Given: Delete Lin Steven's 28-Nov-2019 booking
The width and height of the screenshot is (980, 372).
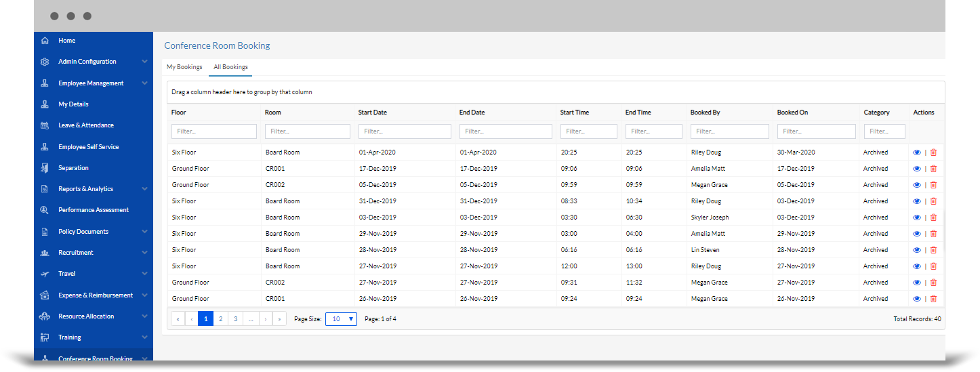Looking at the screenshot, I should pyautogui.click(x=933, y=250).
